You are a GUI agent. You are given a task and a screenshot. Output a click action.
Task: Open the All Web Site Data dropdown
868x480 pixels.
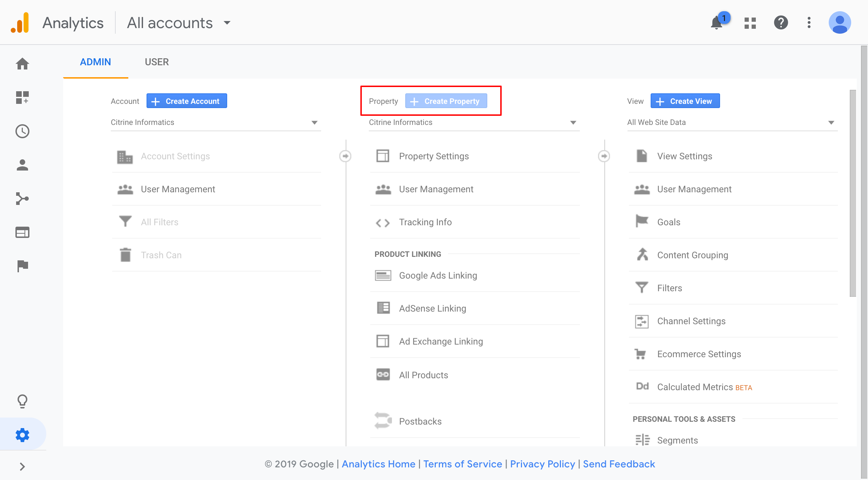click(x=732, y=122)
